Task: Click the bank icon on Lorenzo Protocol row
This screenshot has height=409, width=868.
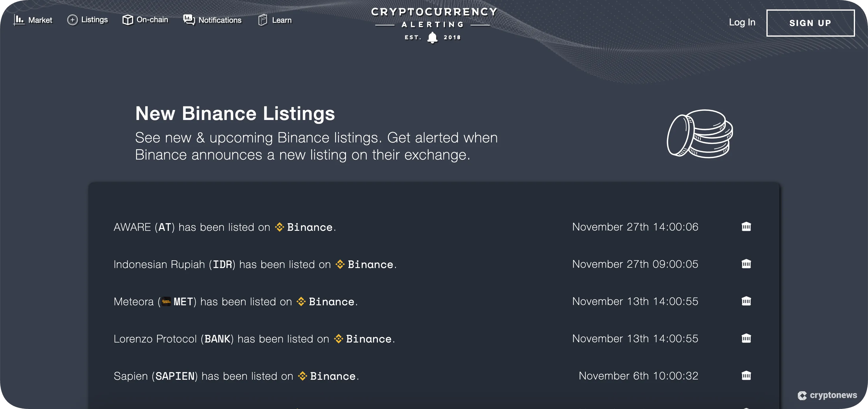Action: click(746, 339)
